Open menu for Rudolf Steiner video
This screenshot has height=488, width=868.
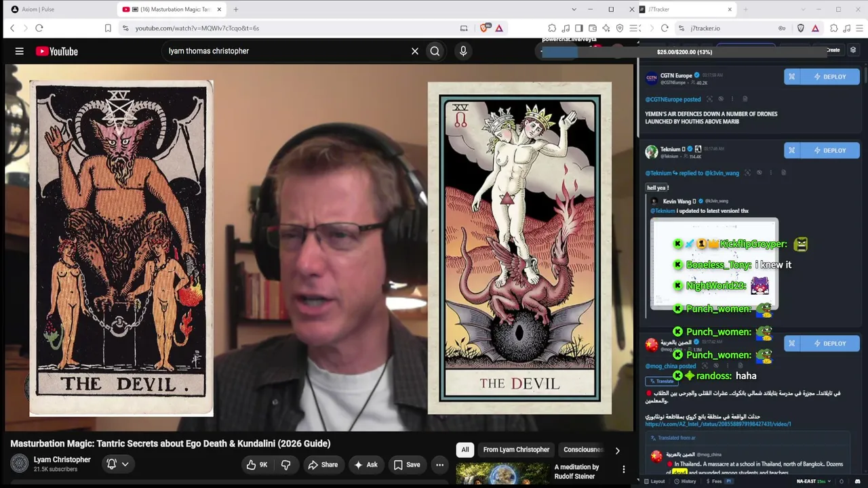624,469
